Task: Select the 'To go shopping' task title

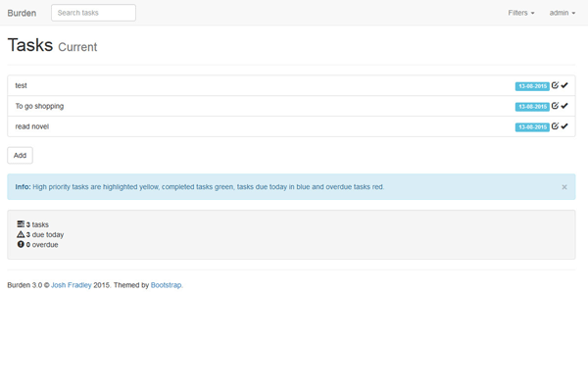Action: (x=39, y=106)
